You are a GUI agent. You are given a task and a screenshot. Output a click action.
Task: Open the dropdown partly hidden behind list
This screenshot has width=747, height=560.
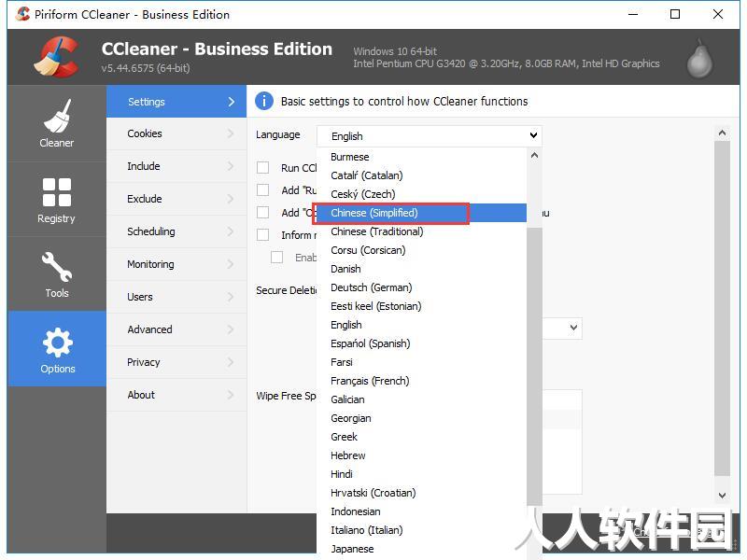pos(562,328)
